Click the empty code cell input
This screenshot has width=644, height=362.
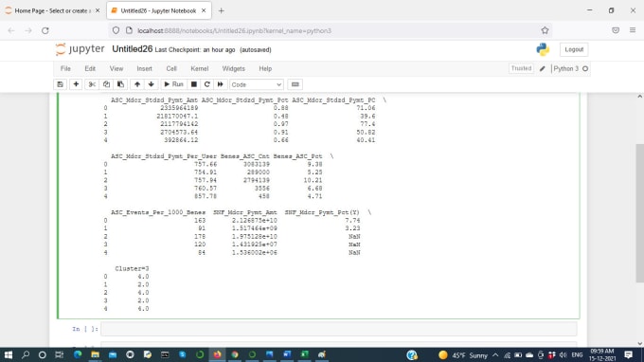coord(339,329)
